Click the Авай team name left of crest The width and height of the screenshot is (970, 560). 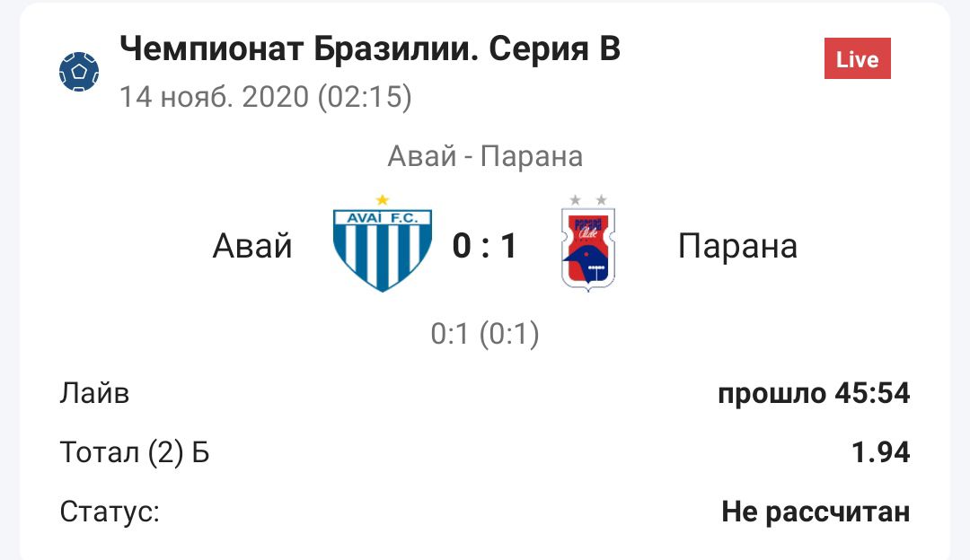point(252,245)
